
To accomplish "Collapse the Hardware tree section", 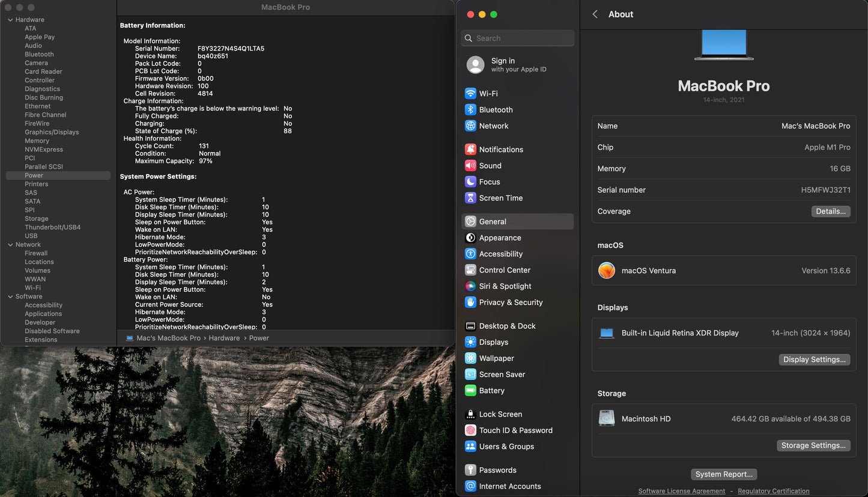I will point(10,20).
